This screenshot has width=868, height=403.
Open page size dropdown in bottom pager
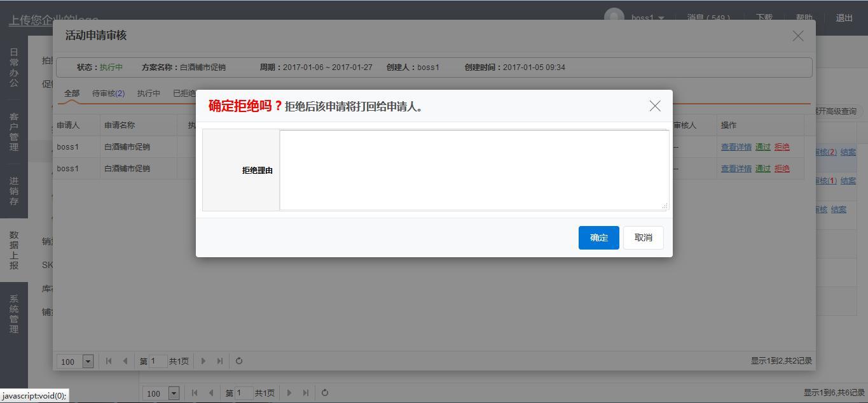pyautogui.click(x=174, y=393)
